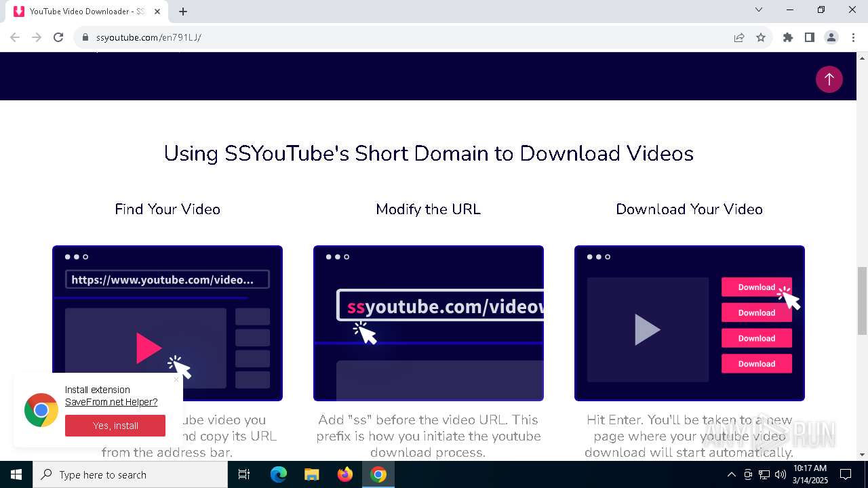Share this page using the share icon
868x488 pixels.
point(739,37)
